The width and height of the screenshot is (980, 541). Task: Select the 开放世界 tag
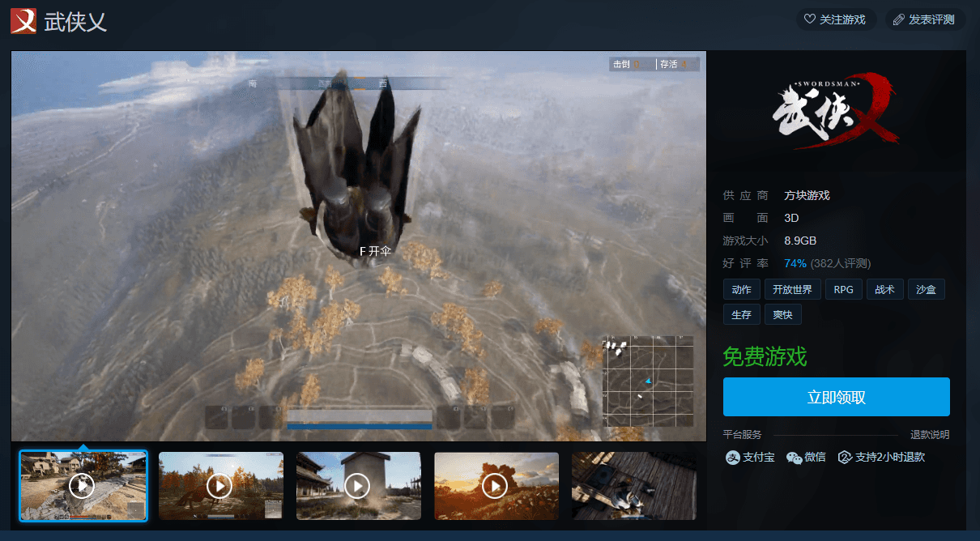tap(793, 290)
